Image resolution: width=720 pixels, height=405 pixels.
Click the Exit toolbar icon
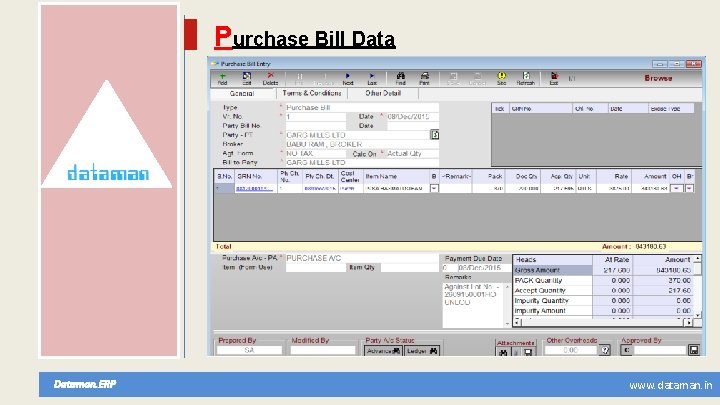coord(554,79)
